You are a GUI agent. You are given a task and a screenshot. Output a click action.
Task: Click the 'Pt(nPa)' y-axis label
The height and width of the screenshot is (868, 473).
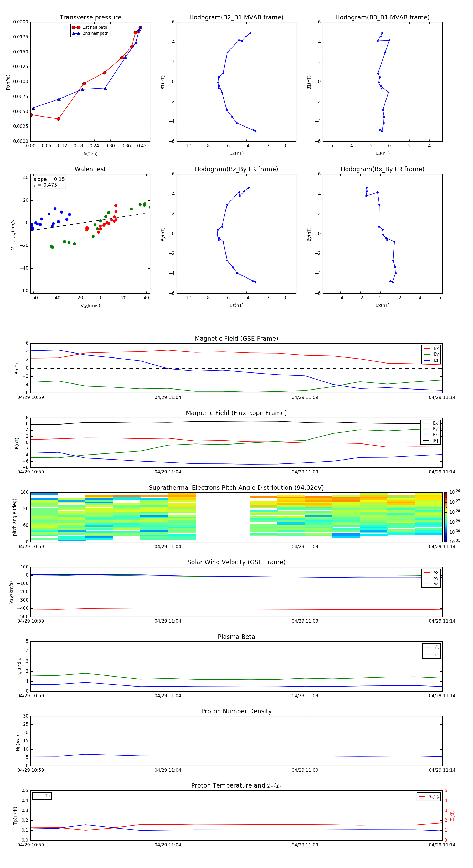[x=8, y=82]
